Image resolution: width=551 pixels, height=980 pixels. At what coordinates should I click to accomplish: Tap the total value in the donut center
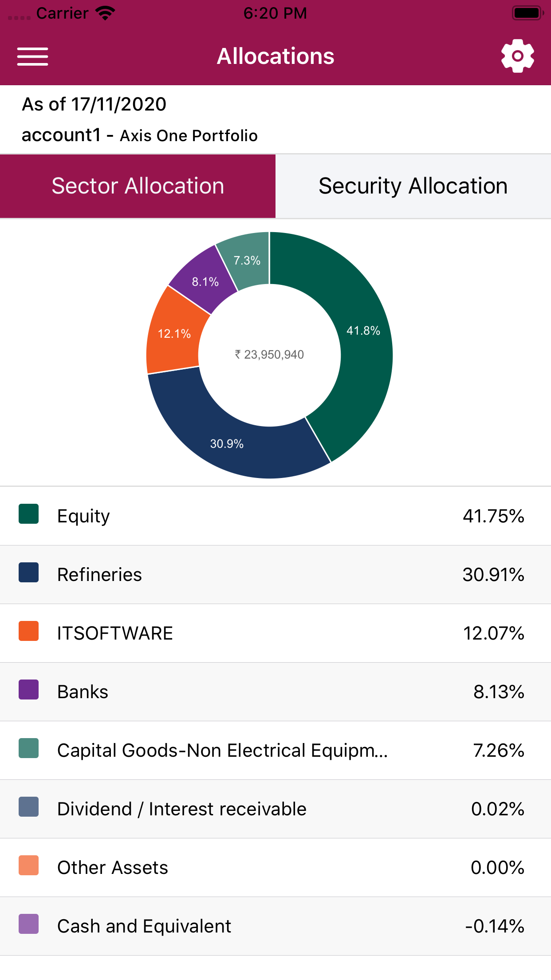(x=269, y=354)
